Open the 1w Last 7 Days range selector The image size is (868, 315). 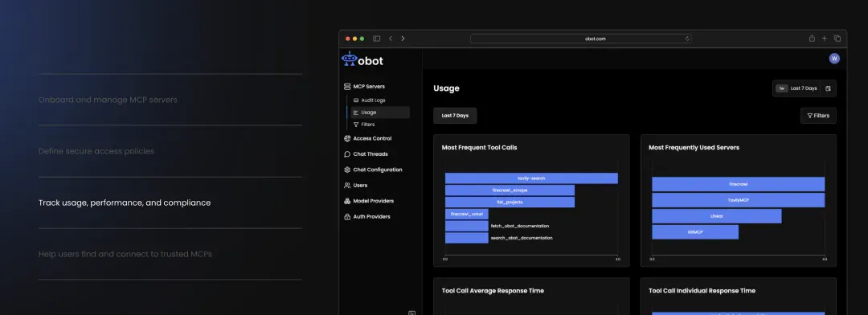[796, 88]
